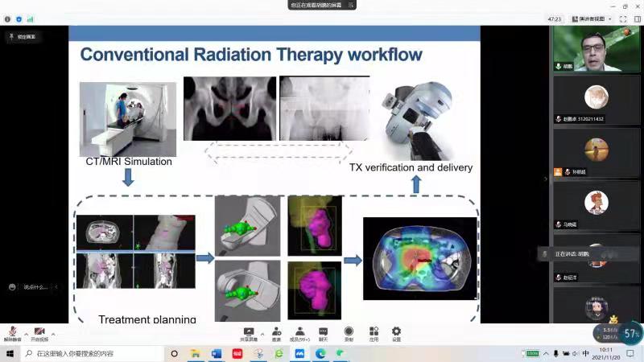Click the 'say something' chat input

point(32,287)
